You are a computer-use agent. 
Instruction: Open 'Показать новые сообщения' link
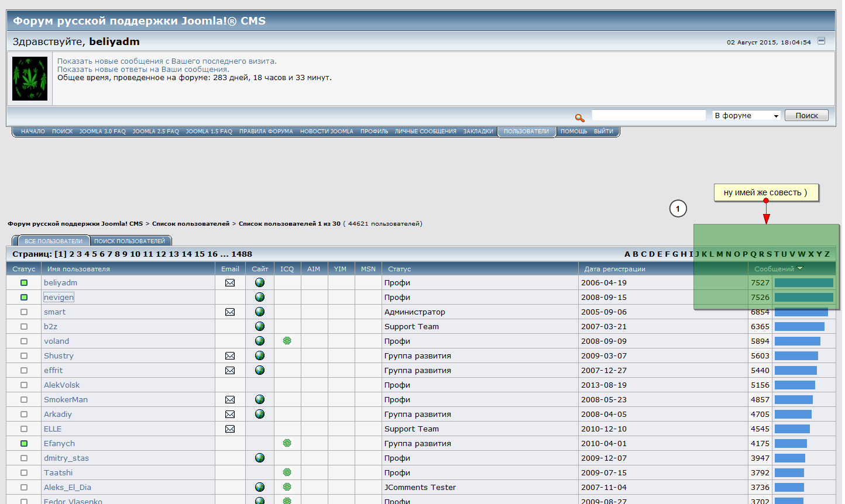click(167, 61)
